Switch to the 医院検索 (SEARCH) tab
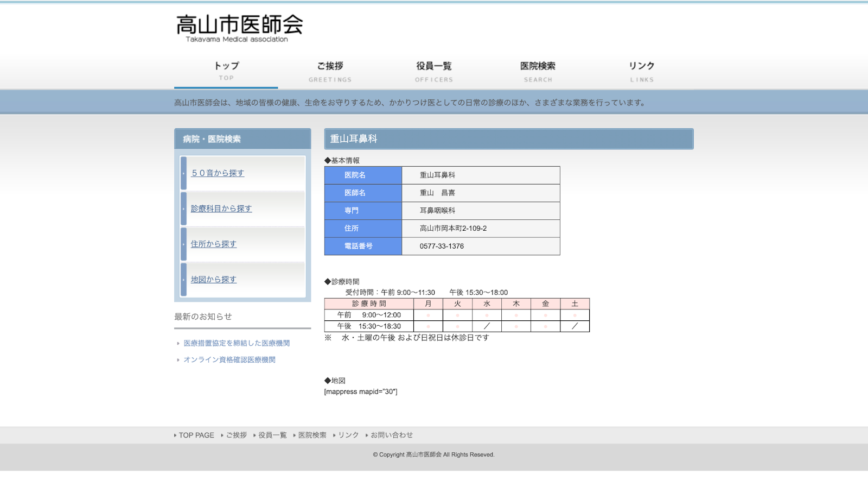The image size is (868, 493). 538,69
